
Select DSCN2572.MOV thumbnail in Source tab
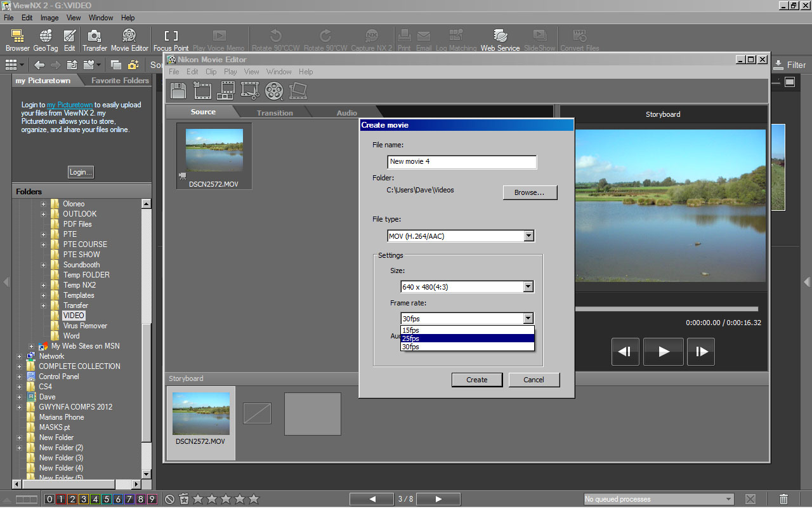214,156
